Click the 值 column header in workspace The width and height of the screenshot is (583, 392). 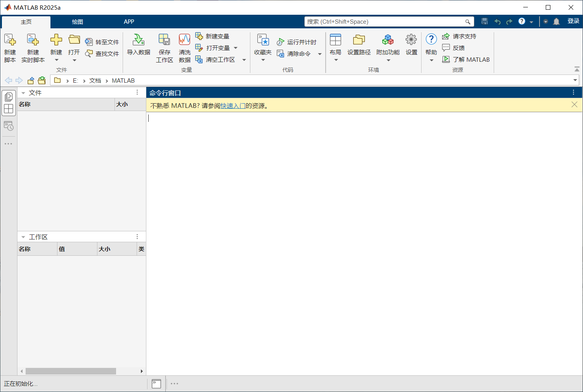pyautogui.click(x=77, y=249)
